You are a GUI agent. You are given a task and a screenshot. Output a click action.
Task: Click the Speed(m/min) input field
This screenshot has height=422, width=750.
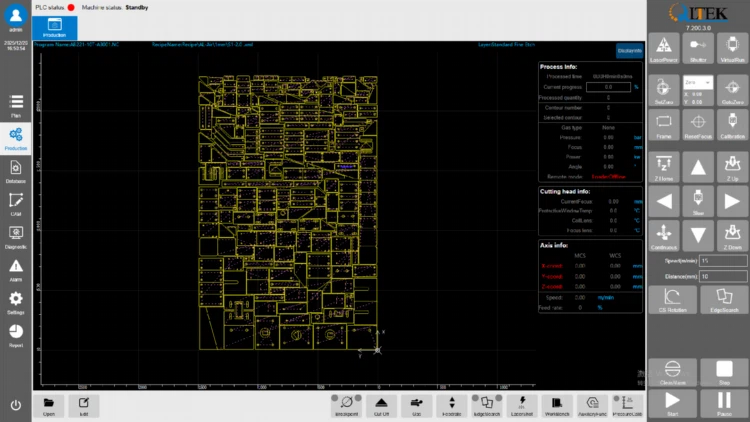(x=723, y=261)
